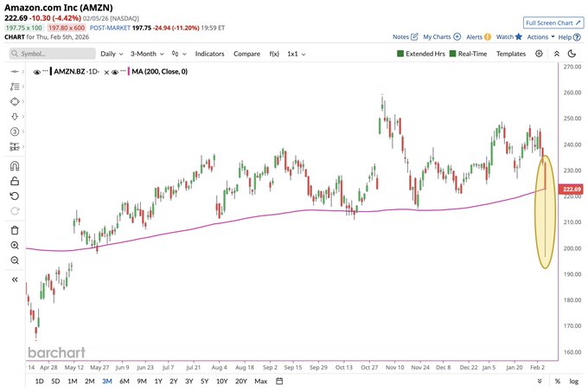Open the chart type candlestick dropdown
The image size is (588, 392).
(x=179, y=54)
